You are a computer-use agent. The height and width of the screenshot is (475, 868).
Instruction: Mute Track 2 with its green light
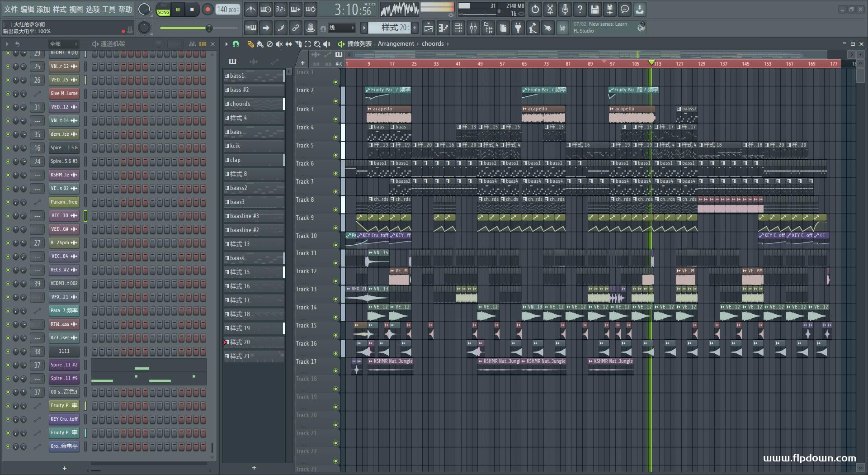[335, 101]
